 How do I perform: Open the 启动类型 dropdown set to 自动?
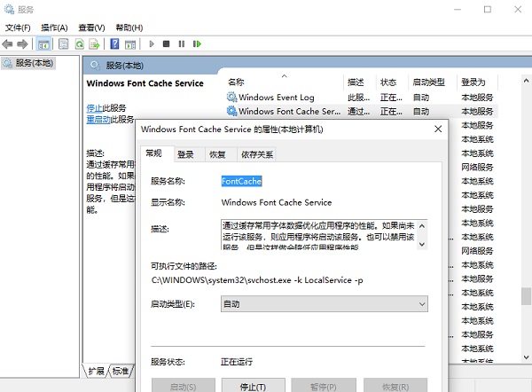pos(325,304)
